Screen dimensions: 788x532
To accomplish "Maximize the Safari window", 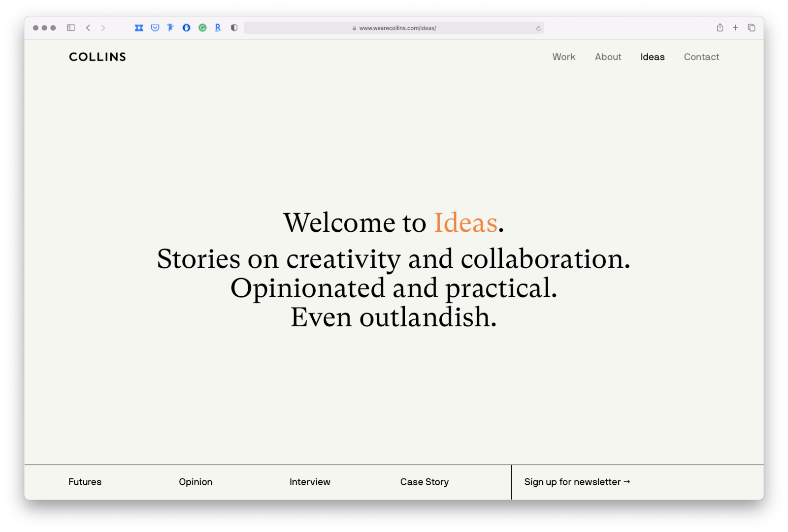I will pyautogui.click(x=53, y=28).
